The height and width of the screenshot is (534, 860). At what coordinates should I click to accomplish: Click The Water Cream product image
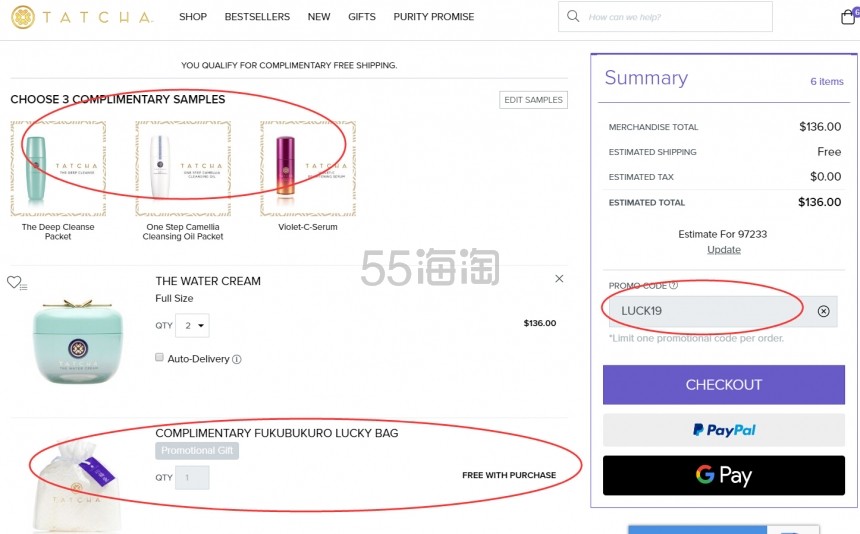78,340
